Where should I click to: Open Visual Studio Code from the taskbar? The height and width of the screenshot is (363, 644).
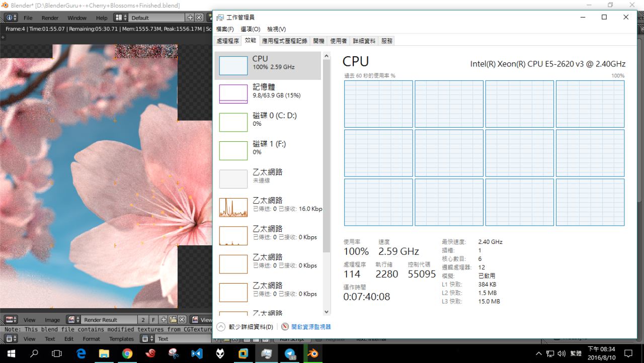[197, 353]
